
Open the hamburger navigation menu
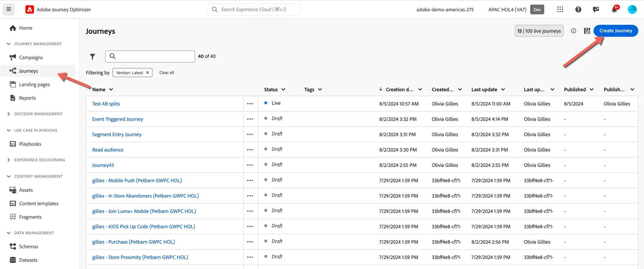(9, 9)
